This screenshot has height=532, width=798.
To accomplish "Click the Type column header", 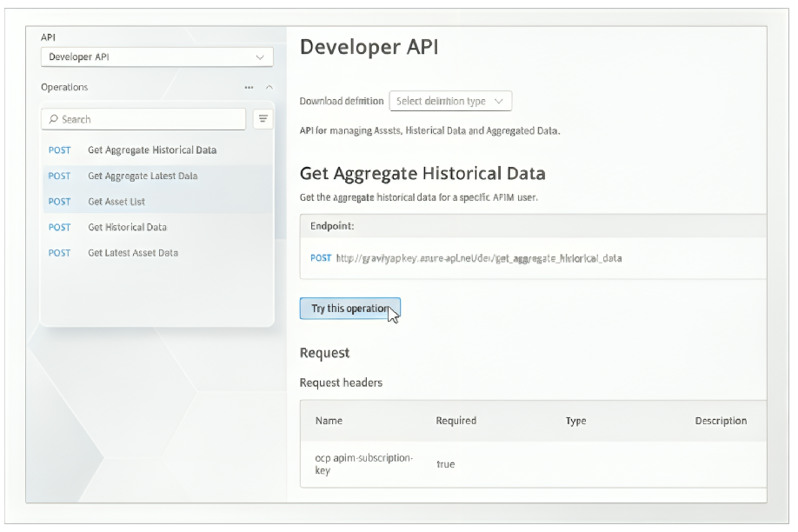I will point(575,421).
